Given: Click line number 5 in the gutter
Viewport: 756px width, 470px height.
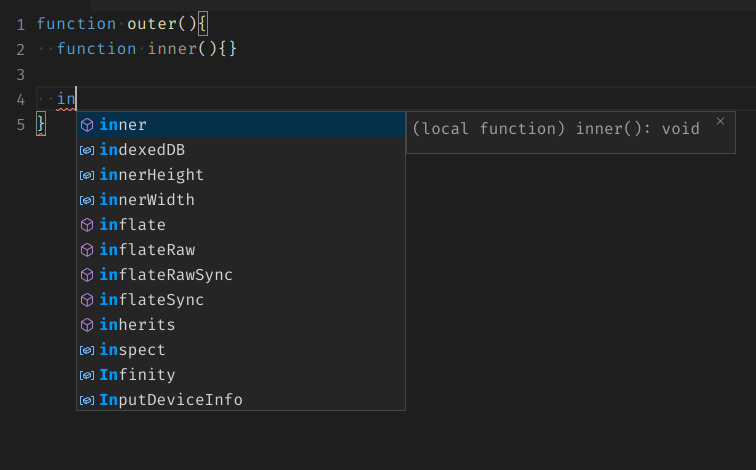Looking at the screenshot, I should click(x=21, y=125).
